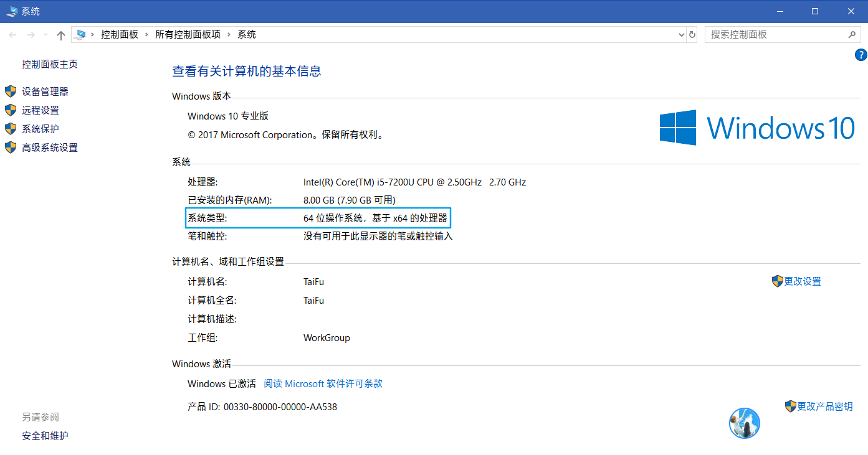Click shield icon beside 远程设置
This screenshot has height=455, width=868.
tap(11, 110)
